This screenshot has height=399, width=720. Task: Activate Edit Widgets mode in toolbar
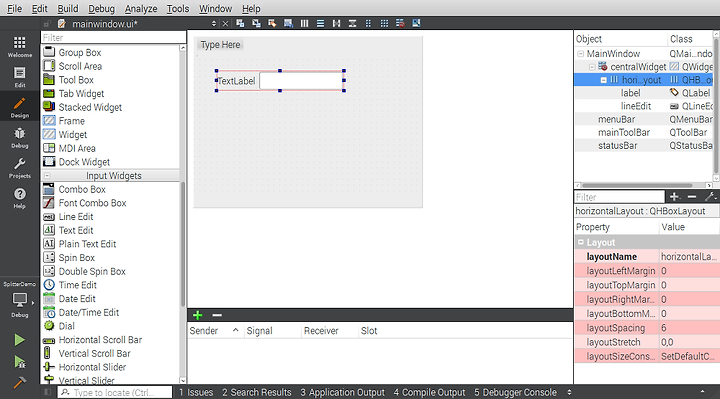pos(240,23)
